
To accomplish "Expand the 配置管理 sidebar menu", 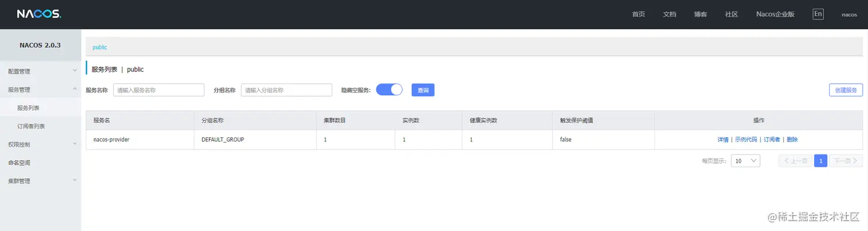I will point(40,71).
